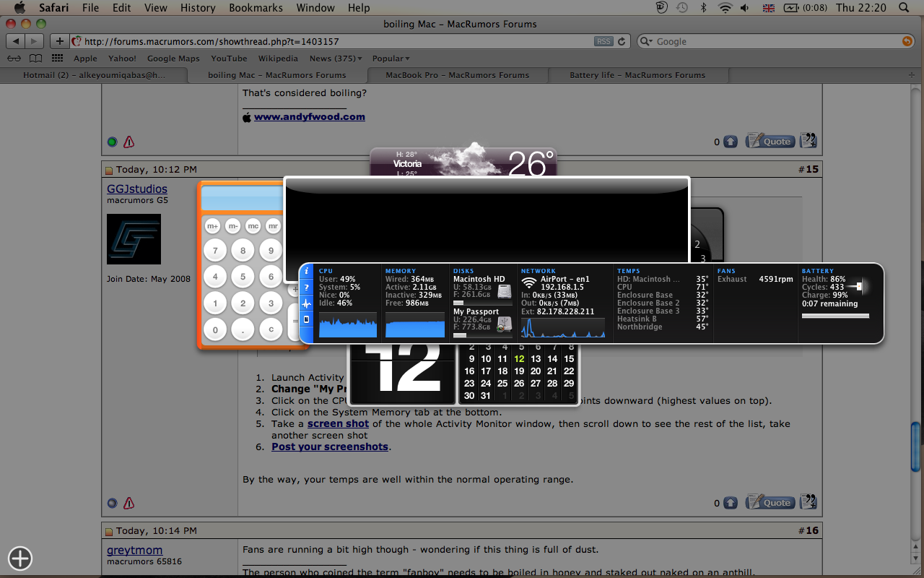Click the AirPort wifi icon in iStat
Viewport: 924px width, 578px height.
click(529, 282)
